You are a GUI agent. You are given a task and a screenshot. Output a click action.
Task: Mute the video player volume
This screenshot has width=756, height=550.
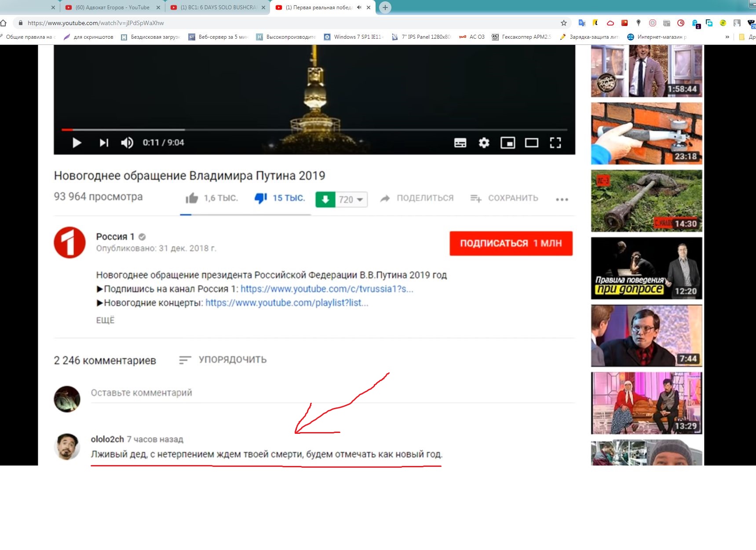(127, 143)
